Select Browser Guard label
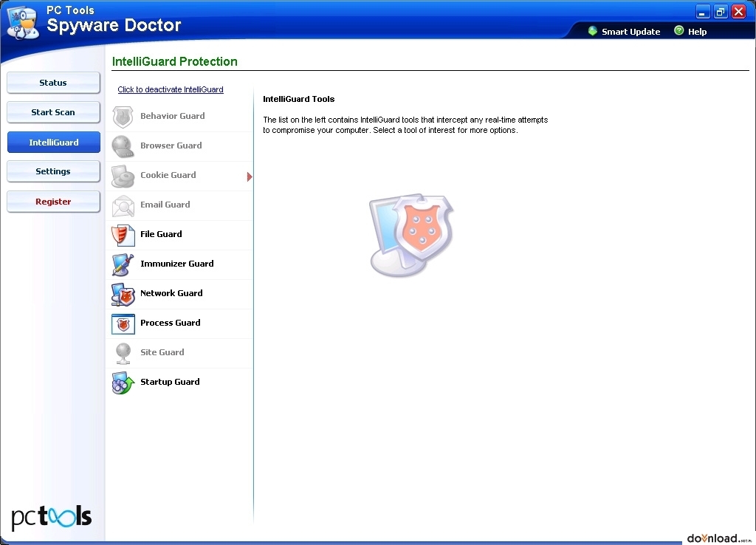This screenshot has width=756, height=545. (171, 145)
